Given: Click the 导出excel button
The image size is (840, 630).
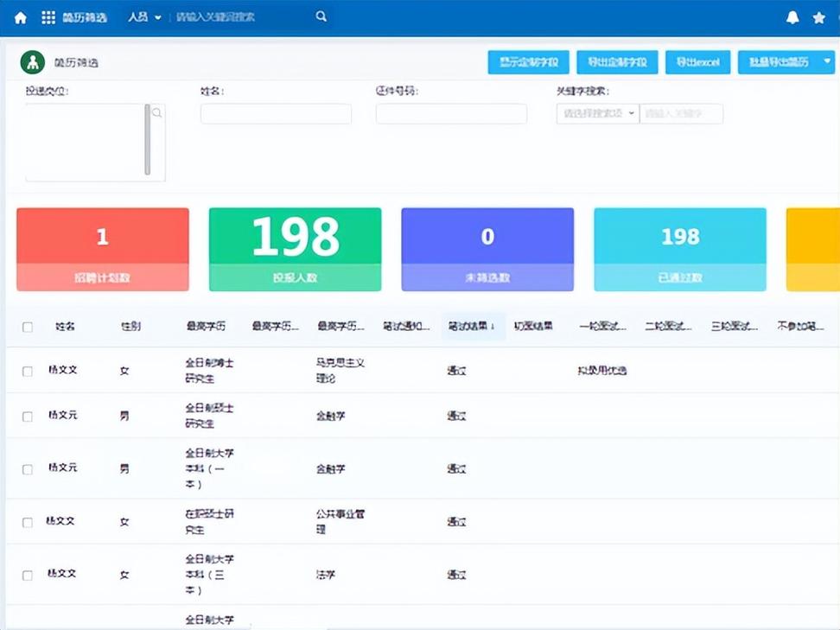Looking at the screenshot, I should pyautogui.click(x=697, y=62).
